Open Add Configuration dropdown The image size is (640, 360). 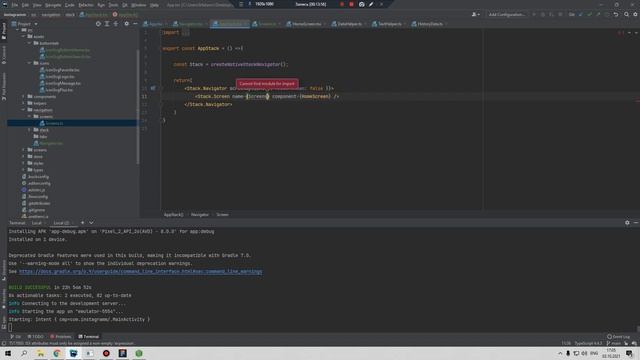coord(507,14)
